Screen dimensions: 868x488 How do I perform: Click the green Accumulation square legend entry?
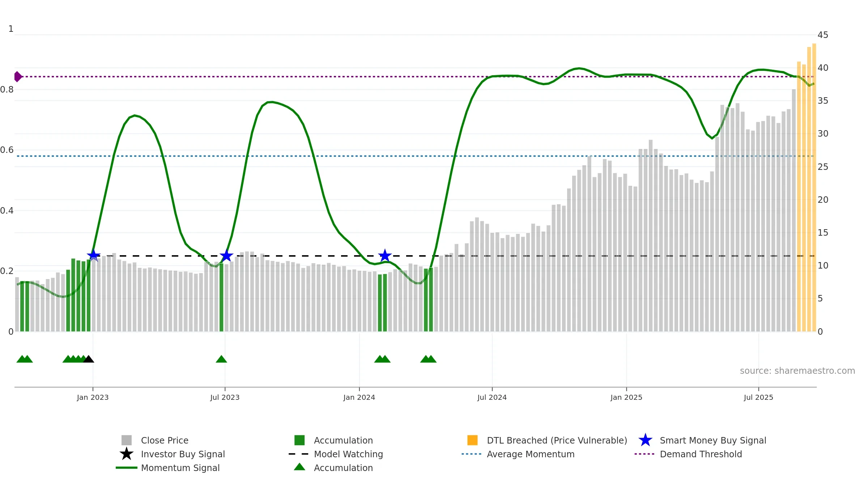coord(333,440)
